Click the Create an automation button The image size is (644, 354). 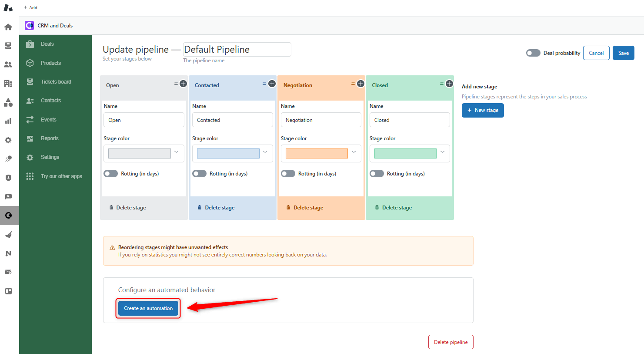point(148,308)
